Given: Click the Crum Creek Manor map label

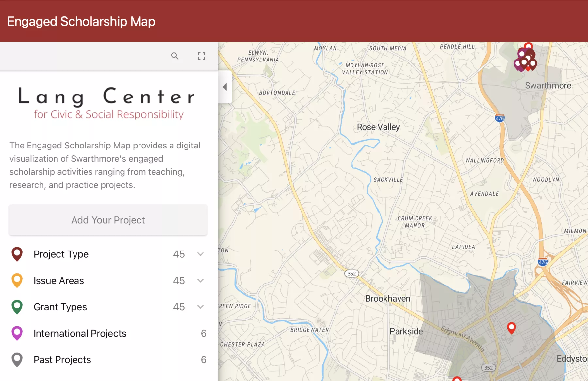Looking at the screenshot, I should (x=415, y=222).
